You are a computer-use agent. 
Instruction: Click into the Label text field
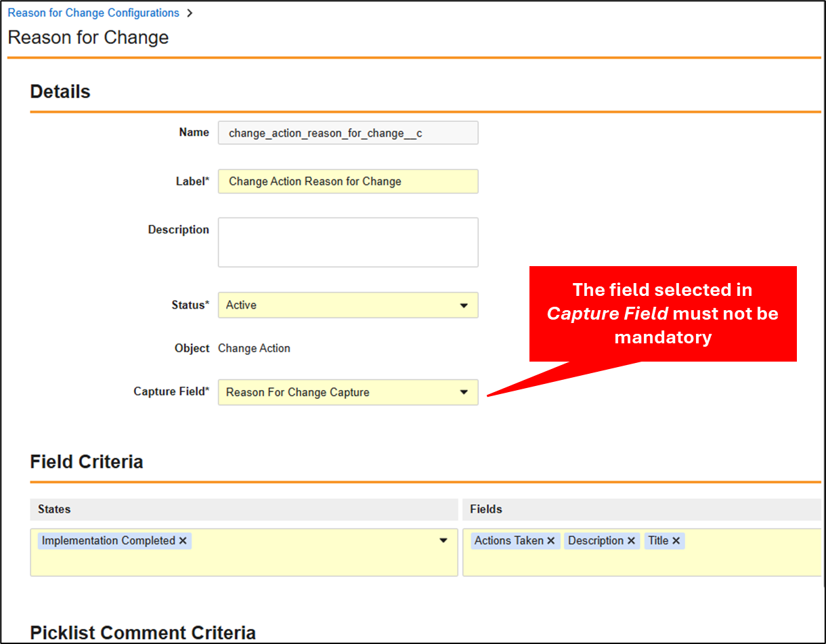pos(348,181)
